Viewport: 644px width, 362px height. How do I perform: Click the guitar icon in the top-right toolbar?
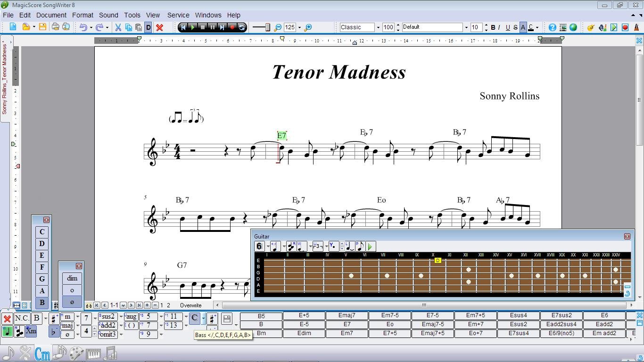tap(591, 27)
